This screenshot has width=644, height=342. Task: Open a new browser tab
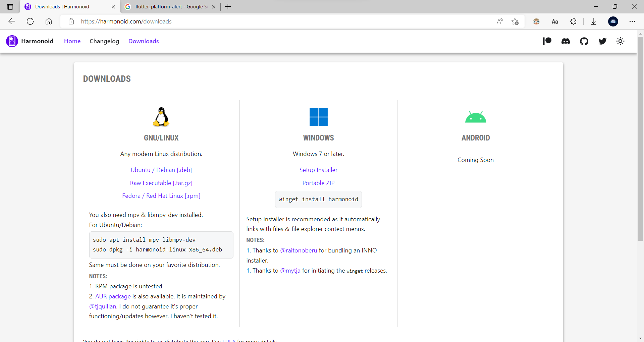pyautogui.click(x=228, y=7)
